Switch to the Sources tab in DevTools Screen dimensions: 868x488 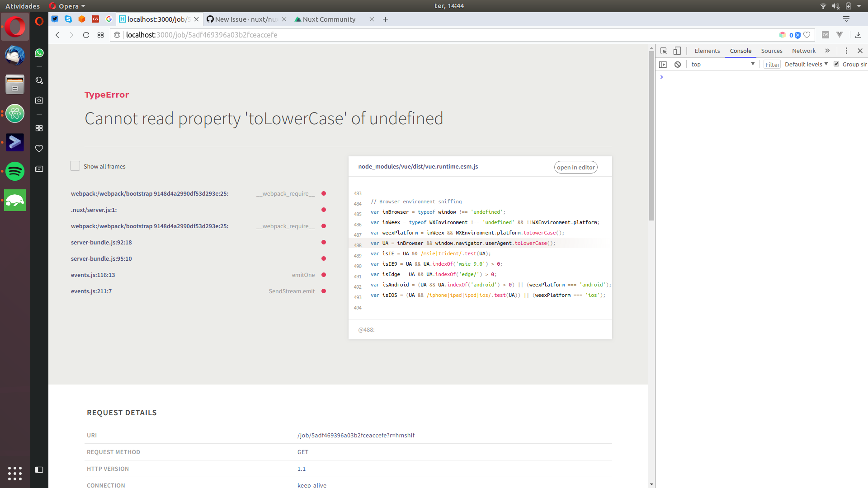(x=772, y=51)
